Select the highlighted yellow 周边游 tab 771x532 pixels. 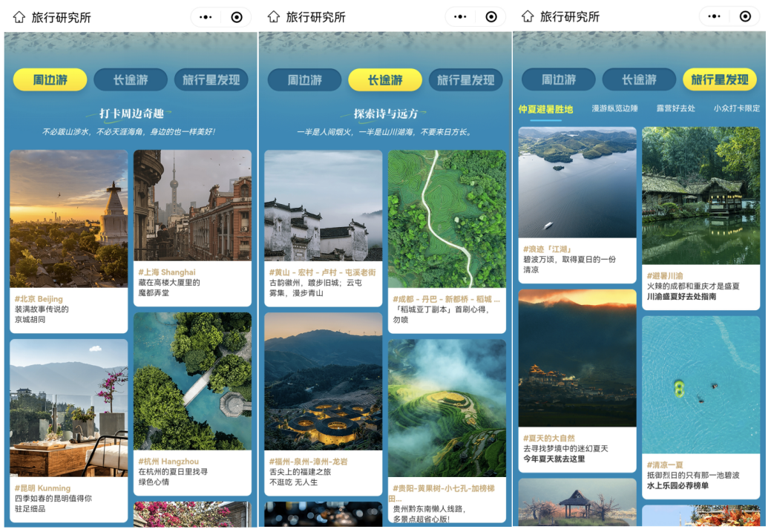coord(50,80)
